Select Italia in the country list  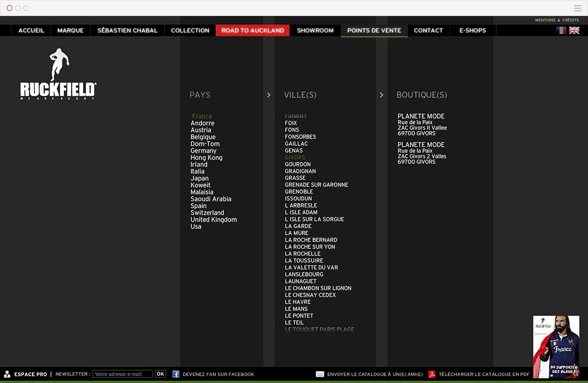197,171
